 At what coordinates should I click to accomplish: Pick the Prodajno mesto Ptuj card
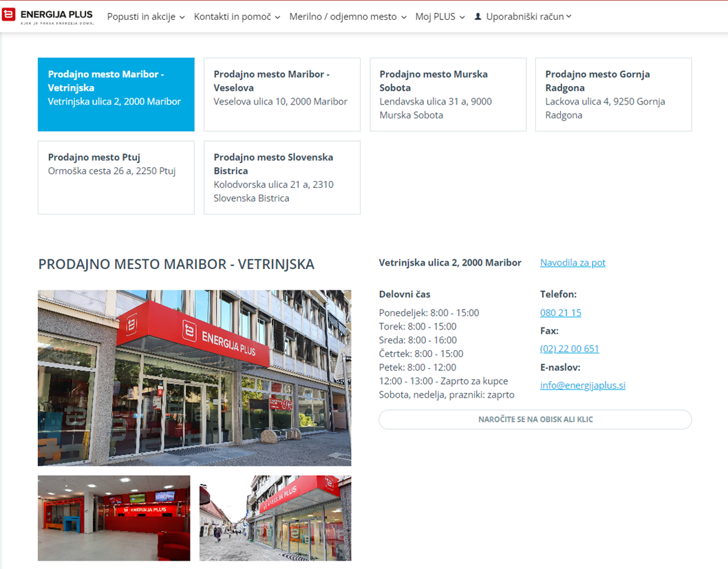[116, 178]
